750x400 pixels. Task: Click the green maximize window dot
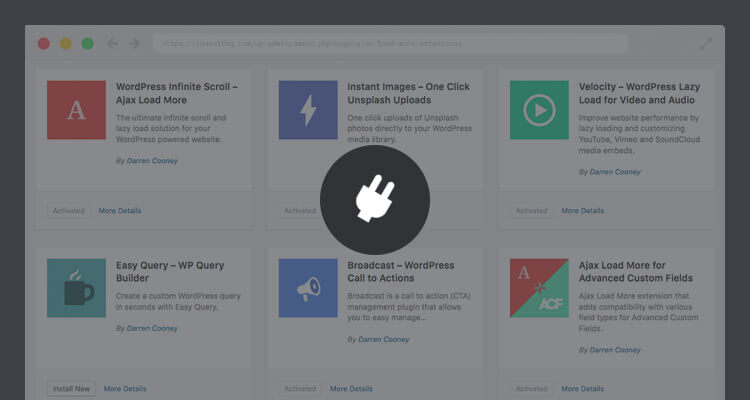pos(88,44)
